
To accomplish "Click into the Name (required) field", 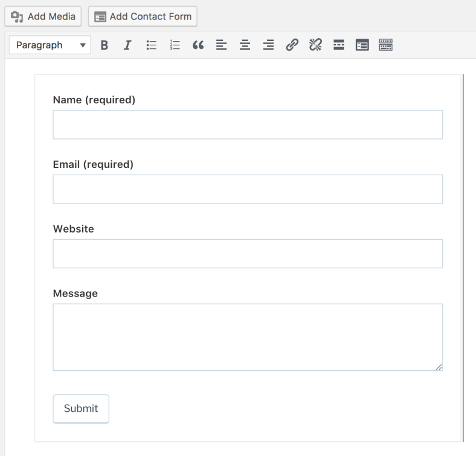I will [x=248, y=125].
